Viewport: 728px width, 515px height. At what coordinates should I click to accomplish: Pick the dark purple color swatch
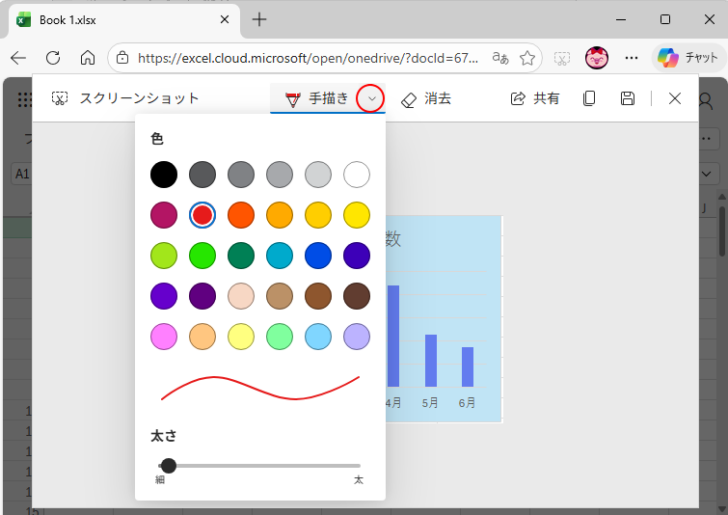pos(202,296)
